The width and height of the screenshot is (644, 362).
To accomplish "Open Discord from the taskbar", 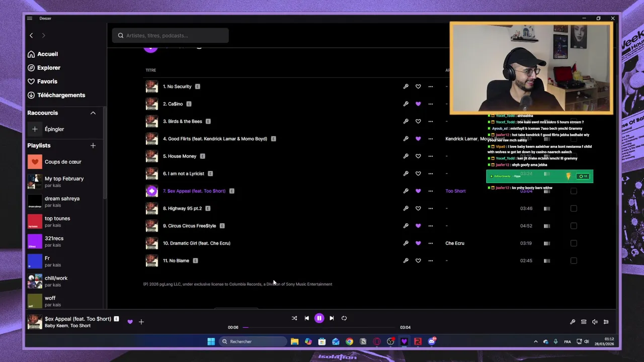I will point(432,341).
